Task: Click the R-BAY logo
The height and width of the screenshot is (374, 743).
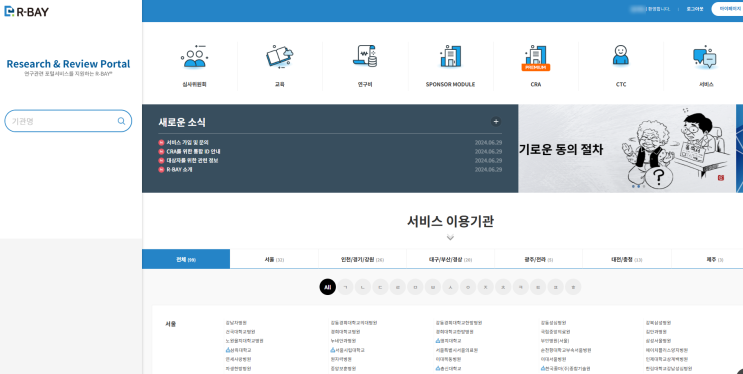Action: click(x=27, y=11)
